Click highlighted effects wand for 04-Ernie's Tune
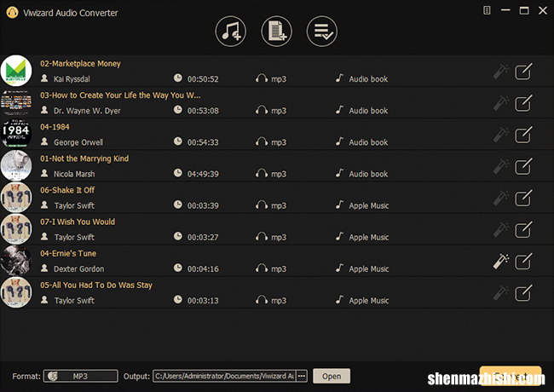554x392 pixels. (x=501, y=262)
